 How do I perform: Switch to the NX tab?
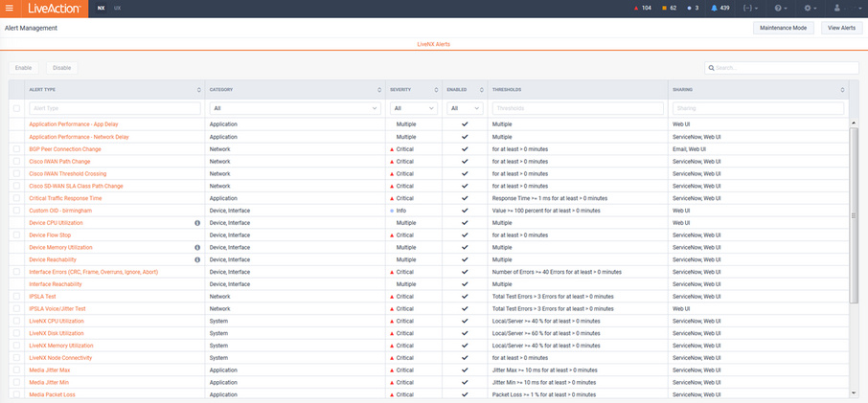pyautogui.click(x=101, y=9)
